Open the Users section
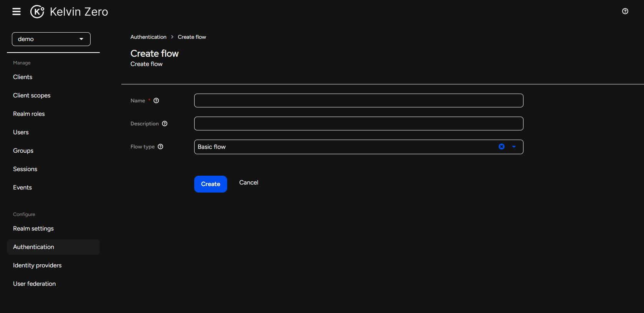The height and width of the screenshot is (313, 644). [x=21, y=132]
